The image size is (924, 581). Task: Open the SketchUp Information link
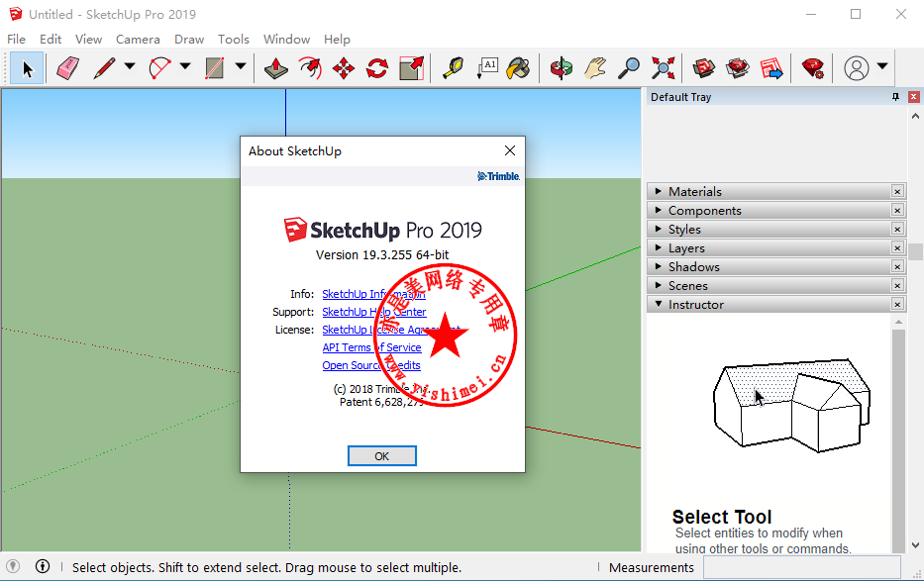pyautogui.click(x=373, y=294)
